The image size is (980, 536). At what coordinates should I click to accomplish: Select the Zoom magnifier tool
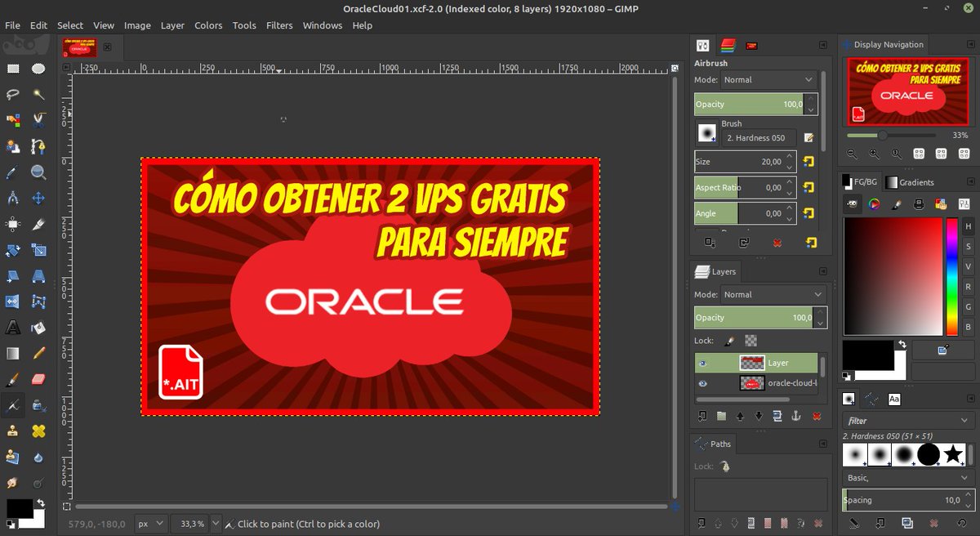[38, 172]
